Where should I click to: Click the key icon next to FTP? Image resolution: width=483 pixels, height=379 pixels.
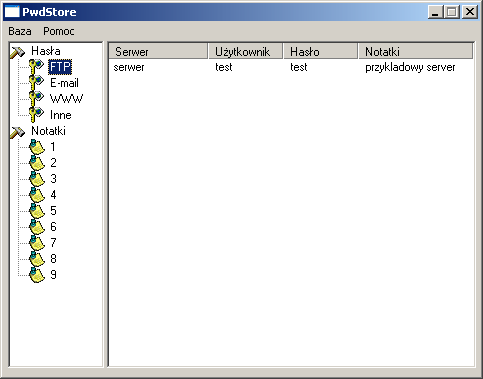pos(36,67)
